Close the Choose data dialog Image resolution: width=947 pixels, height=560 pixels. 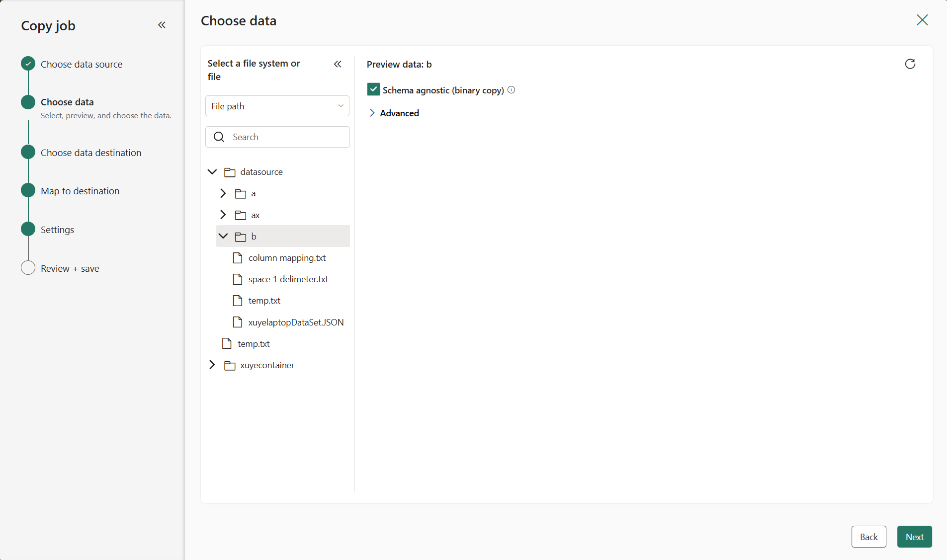tap(922, 20)
